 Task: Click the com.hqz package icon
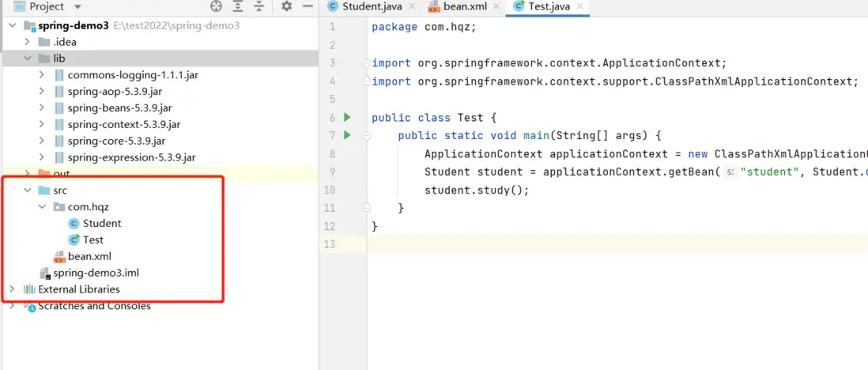(59, 206)
